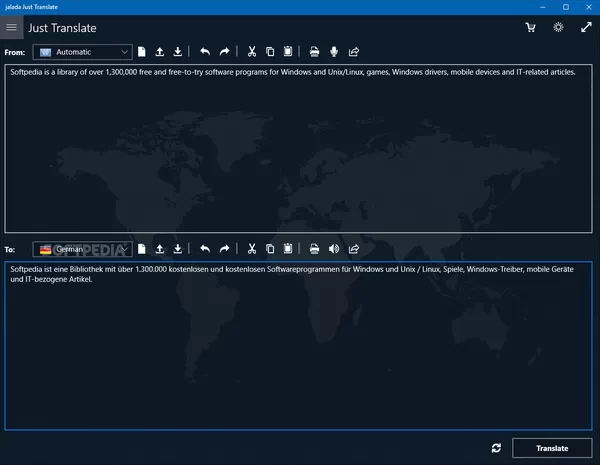Copy the translated text in To toolbar
The width and height of the screenshot is (600, 465).
tap(270, 248)
